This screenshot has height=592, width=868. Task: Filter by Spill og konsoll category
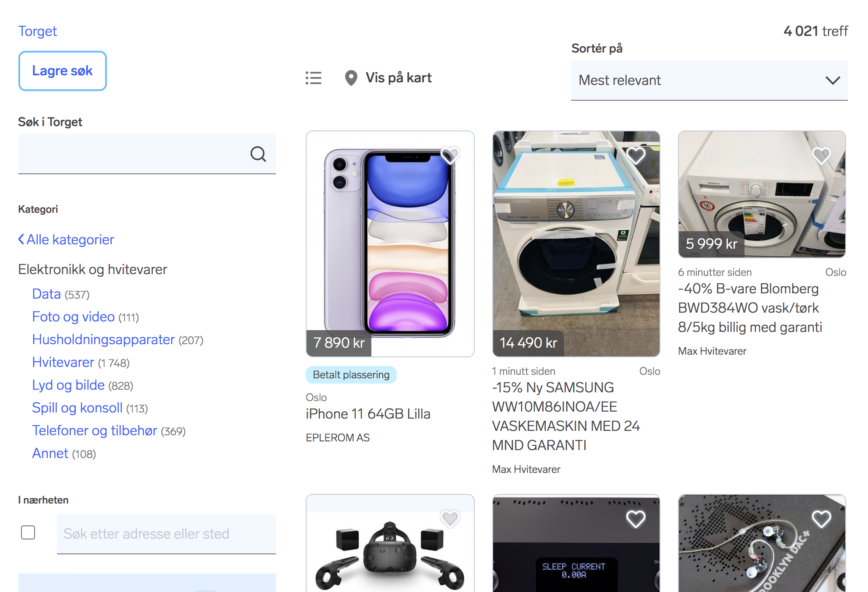(77, 408)
